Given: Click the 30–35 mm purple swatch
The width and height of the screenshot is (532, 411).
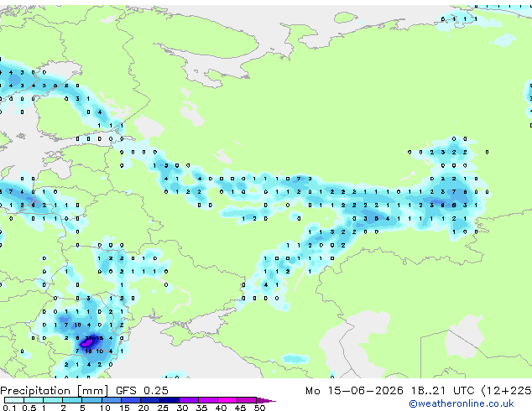Looking at the screenshot, I should tap(189, 400).
